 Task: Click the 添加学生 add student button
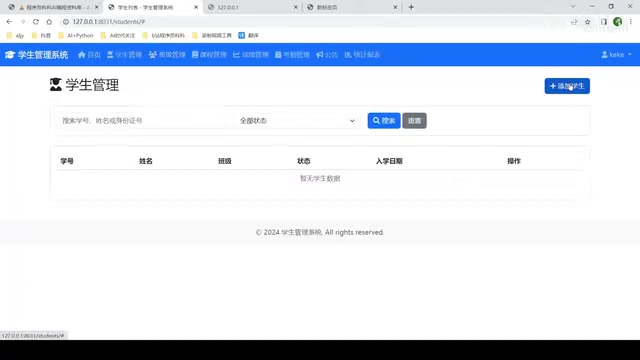click(567, 86)
